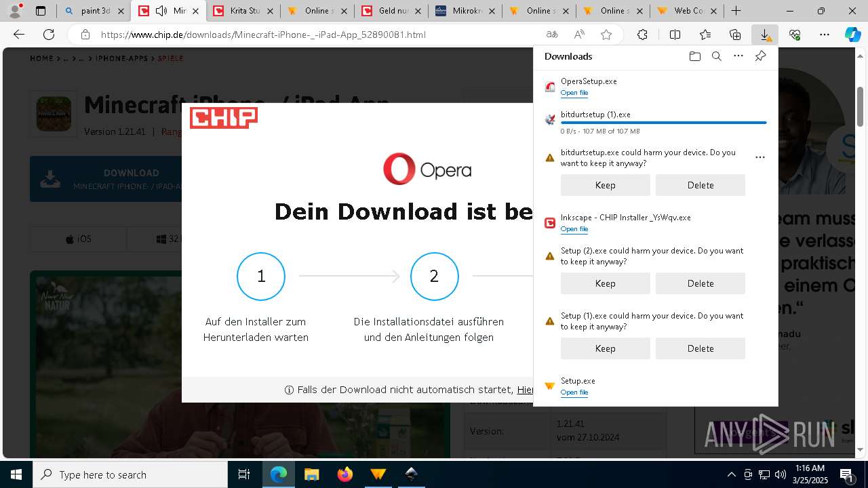Open Read aloud icon
868x488 pixels.
coord(579,35)
